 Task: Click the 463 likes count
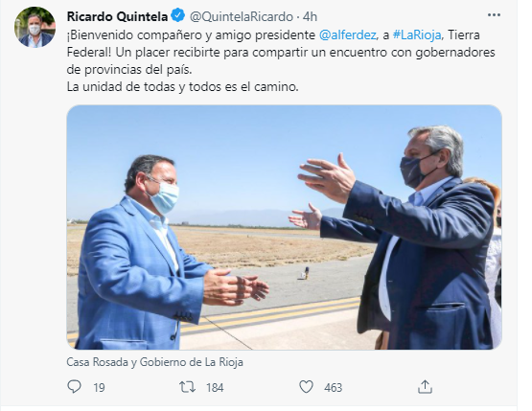pos(334,388)
